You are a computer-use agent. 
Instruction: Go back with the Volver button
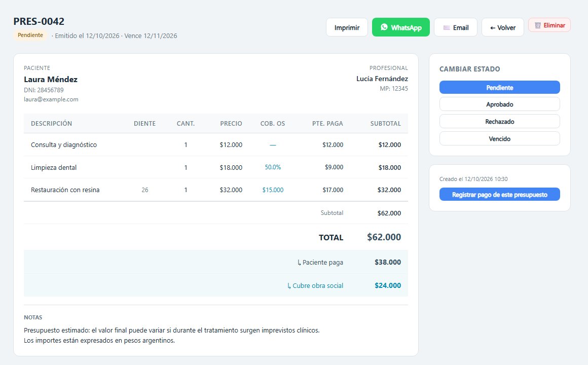click(x=502, y=27)
